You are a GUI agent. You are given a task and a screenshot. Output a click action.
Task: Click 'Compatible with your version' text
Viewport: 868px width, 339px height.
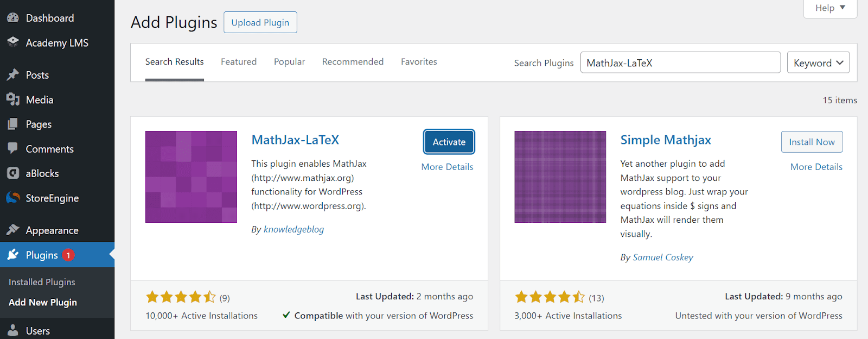click(378, 316)
